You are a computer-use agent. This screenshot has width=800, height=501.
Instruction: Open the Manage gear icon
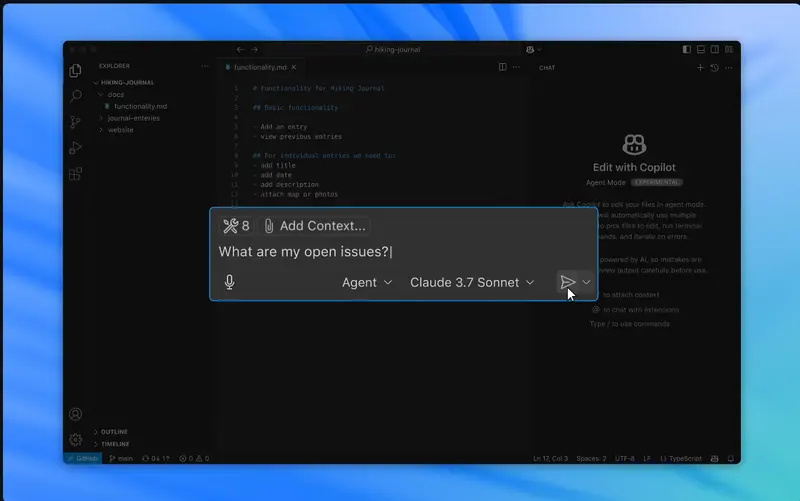(76, 440)
